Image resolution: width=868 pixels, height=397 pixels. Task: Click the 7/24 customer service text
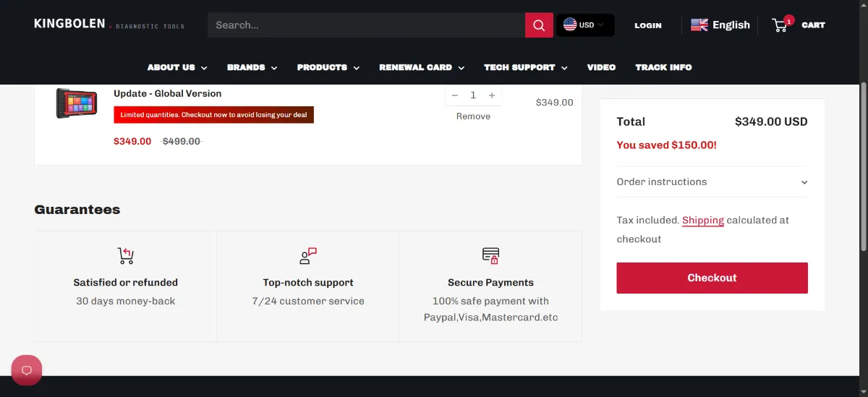(x=308, y=302)
